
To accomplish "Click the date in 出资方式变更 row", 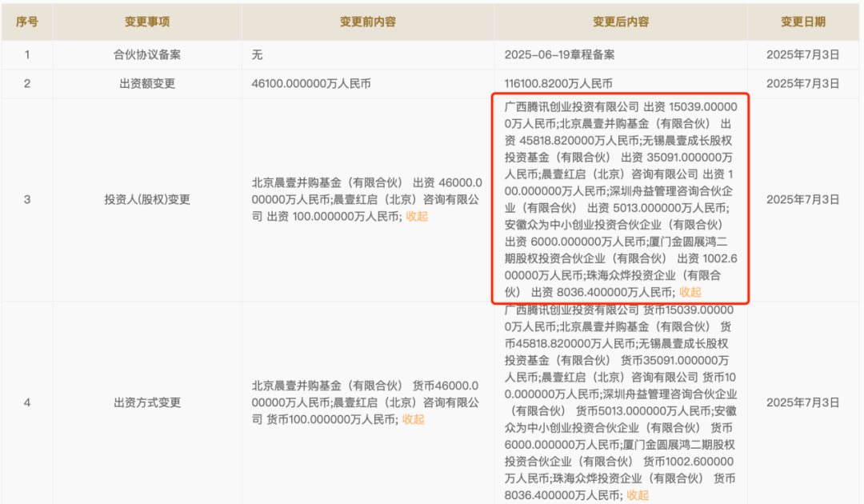I will [x=803, y=402].
